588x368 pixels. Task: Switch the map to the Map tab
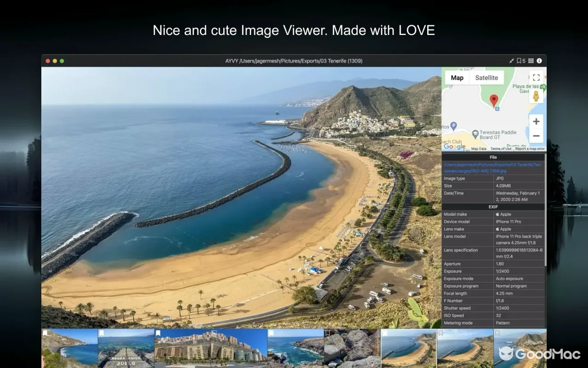tap(457, 78)
